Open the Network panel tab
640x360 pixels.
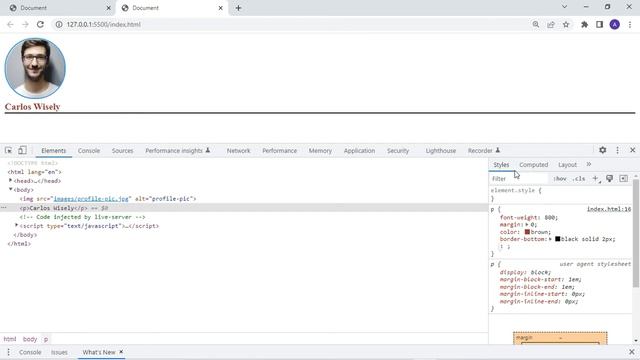point(238,151)
